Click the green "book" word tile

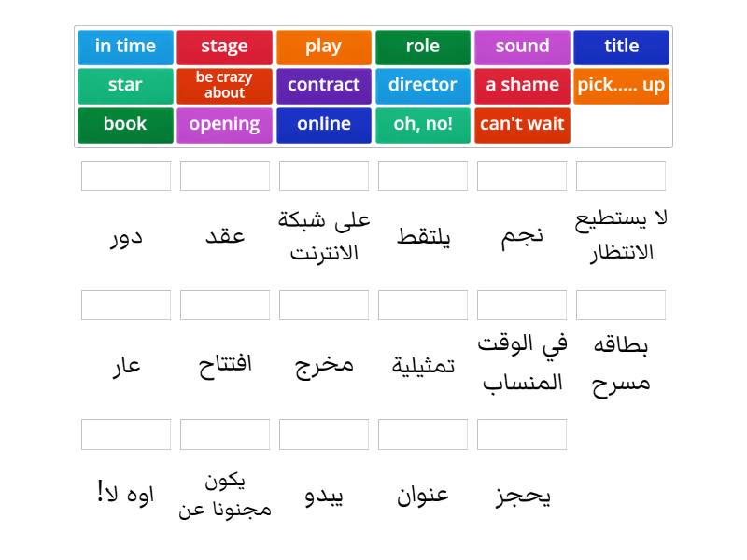[x=125, y=125]
